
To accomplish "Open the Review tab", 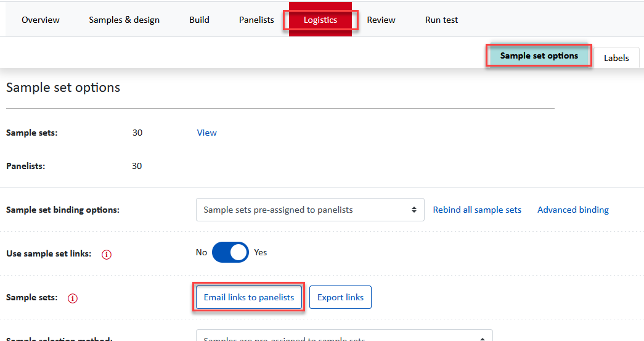I will [381, 20].
